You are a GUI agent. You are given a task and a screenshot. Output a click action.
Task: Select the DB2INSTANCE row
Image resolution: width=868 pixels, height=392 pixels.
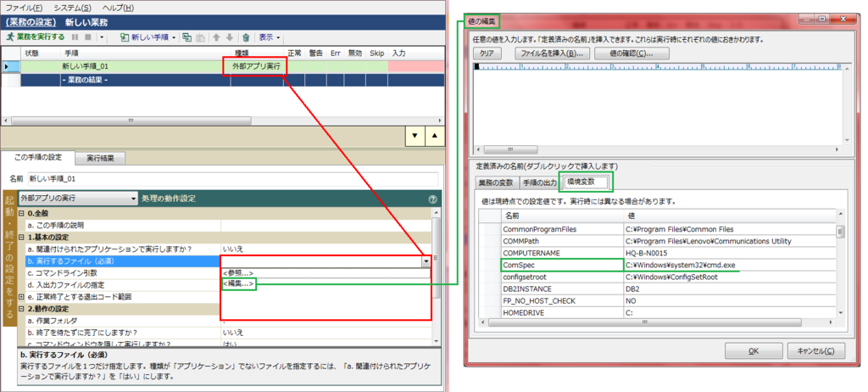(657, 288)
